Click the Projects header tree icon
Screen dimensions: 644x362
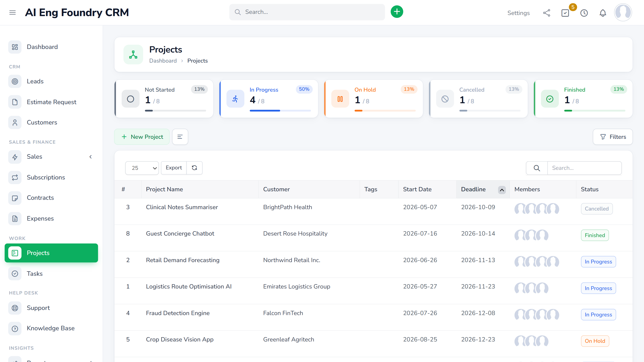pyautogui.click(x=133, y=55)
